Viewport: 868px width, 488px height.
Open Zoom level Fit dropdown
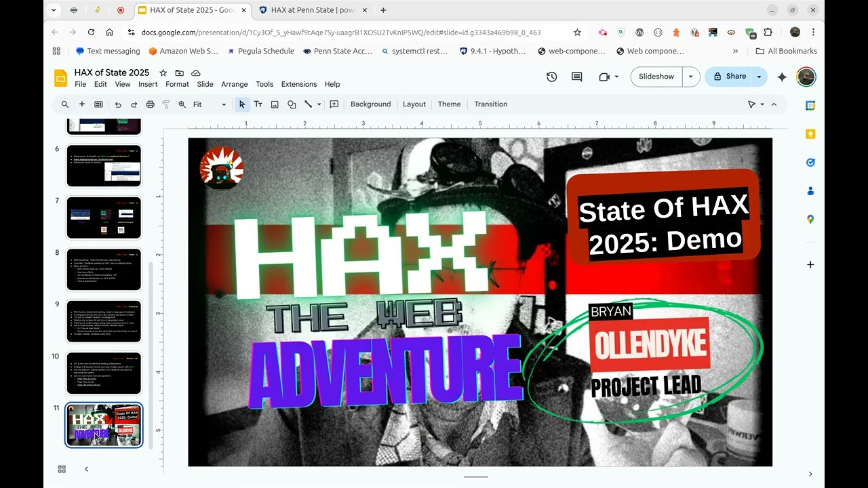209,104
